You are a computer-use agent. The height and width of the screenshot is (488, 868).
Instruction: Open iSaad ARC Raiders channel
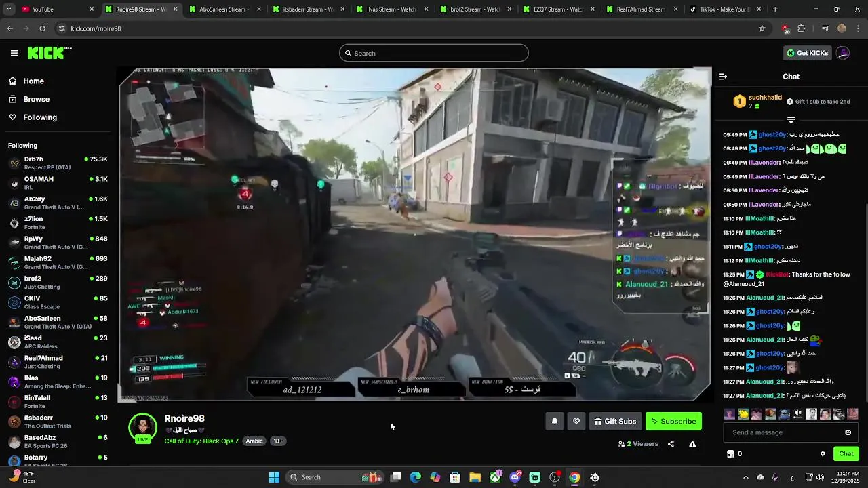[x=58, y=342]
